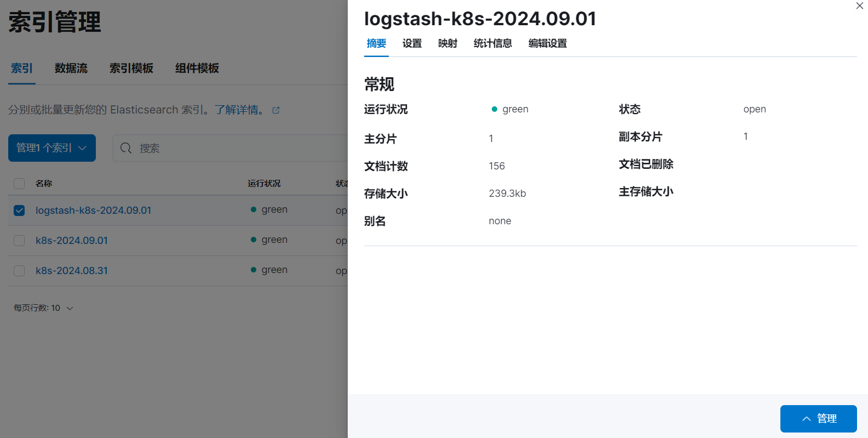
Task: Click green status in k8s-2024.08.31 row
Action: [x=269, y=270]
